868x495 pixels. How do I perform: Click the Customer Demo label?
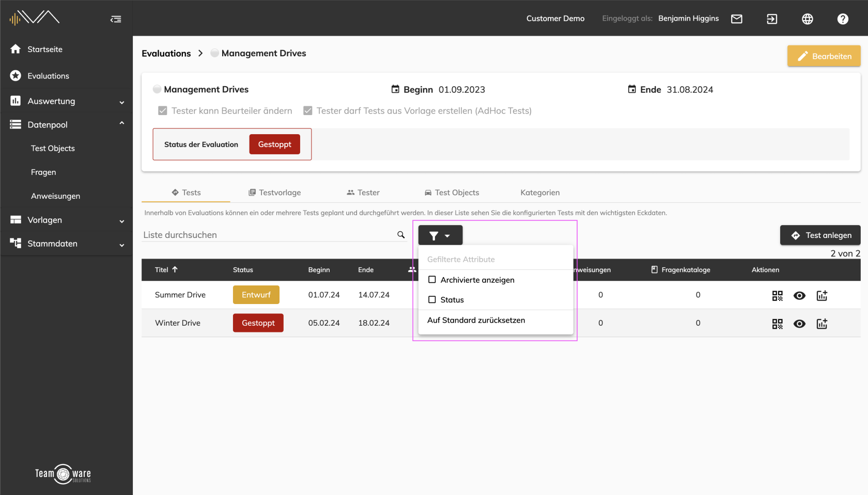(x=555, y=19)
